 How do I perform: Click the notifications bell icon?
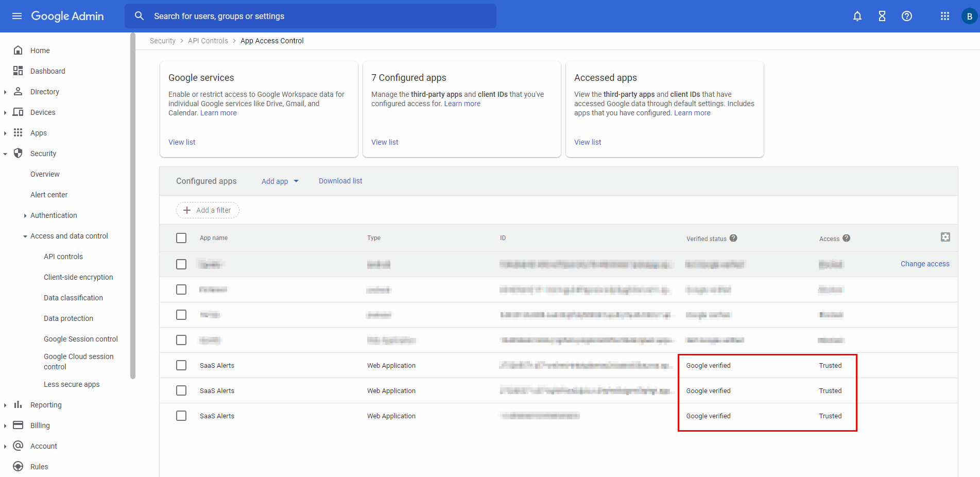857,16
